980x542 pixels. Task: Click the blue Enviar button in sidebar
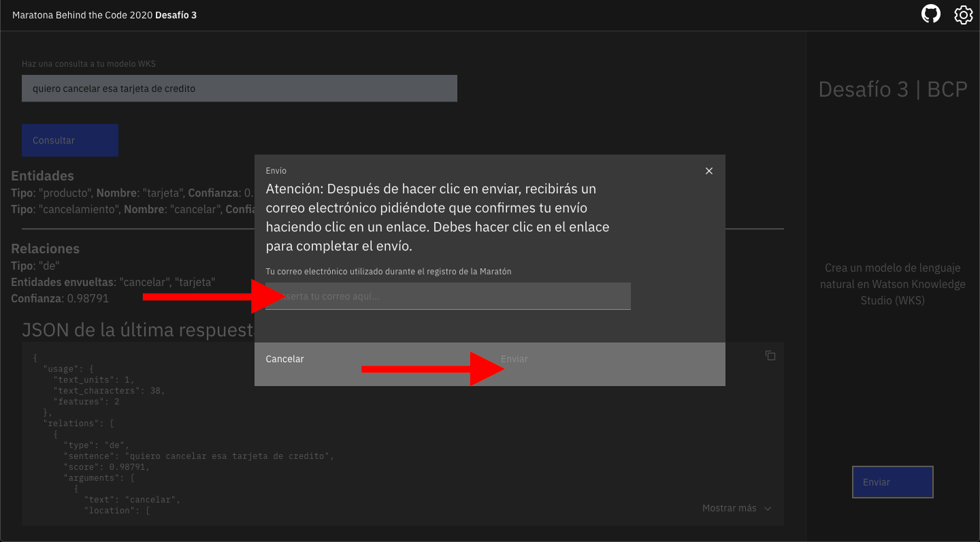click(x=893, y=482)
